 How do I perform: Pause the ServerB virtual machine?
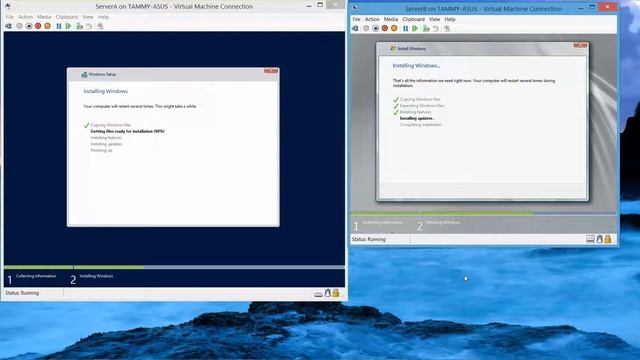[405, 29]
